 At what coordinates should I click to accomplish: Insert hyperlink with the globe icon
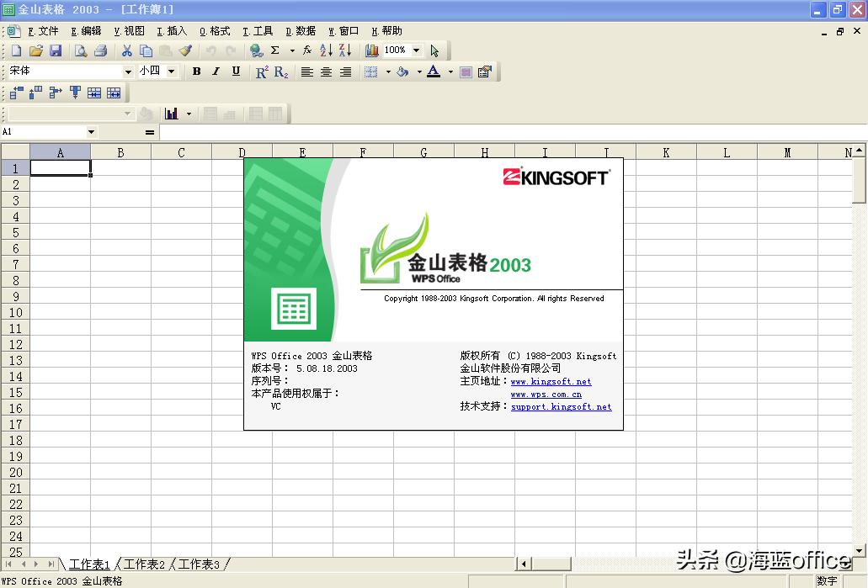click(256, 50)
